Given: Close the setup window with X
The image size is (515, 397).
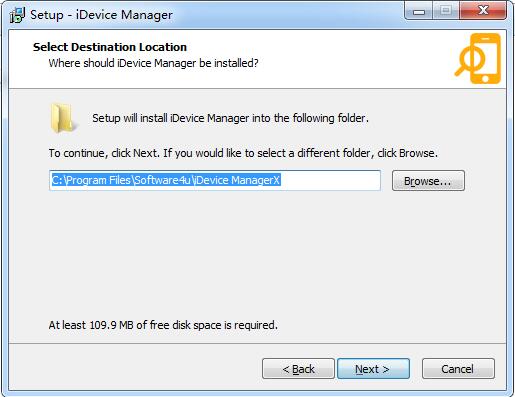Looking at the screenshot, I should [483, 11].
